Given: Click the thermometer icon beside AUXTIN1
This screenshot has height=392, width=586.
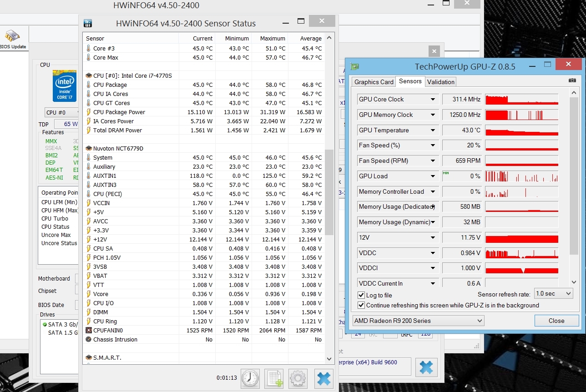Looking at the screenshot, I should pyautogui.click(x=88, y=176).
